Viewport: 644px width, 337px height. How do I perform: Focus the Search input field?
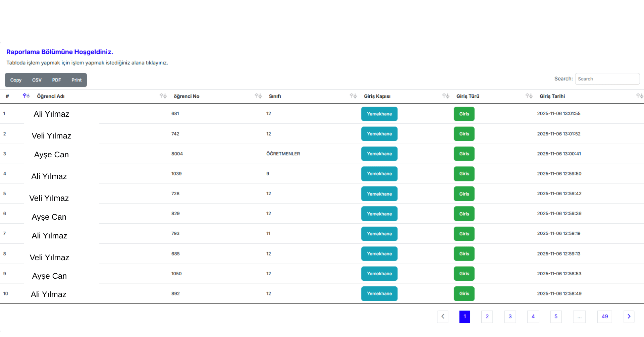coord(607,79)
